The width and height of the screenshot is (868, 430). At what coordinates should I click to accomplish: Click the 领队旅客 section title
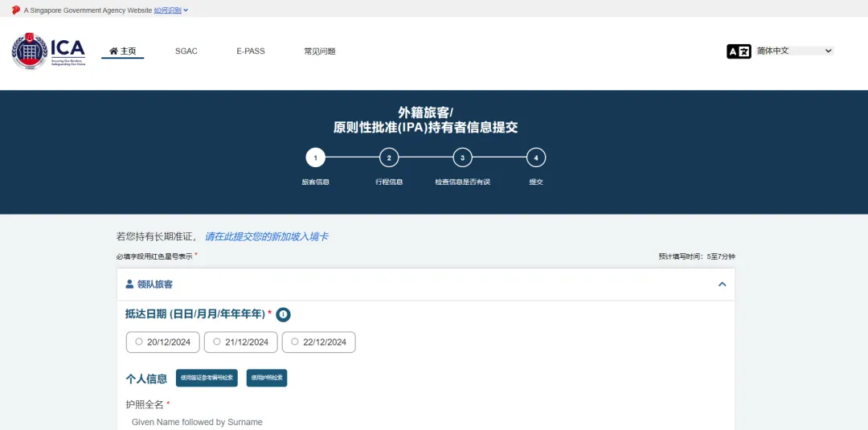155,285
